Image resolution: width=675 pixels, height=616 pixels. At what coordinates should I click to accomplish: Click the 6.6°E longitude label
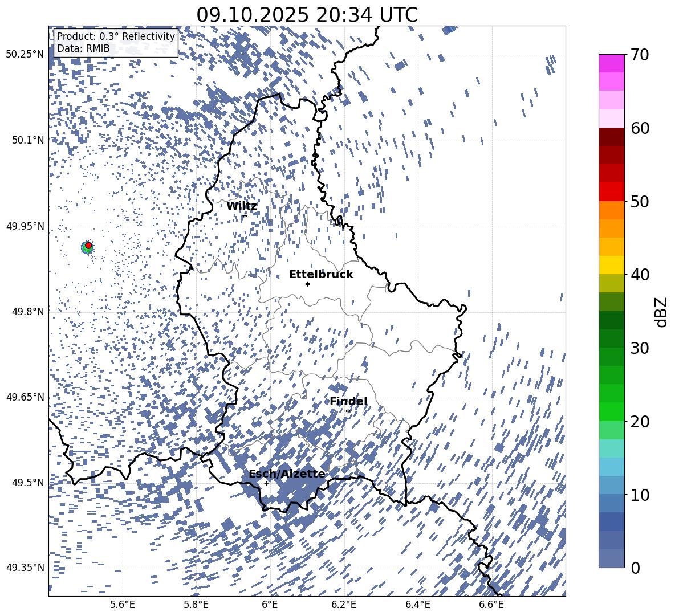point(491,605)
